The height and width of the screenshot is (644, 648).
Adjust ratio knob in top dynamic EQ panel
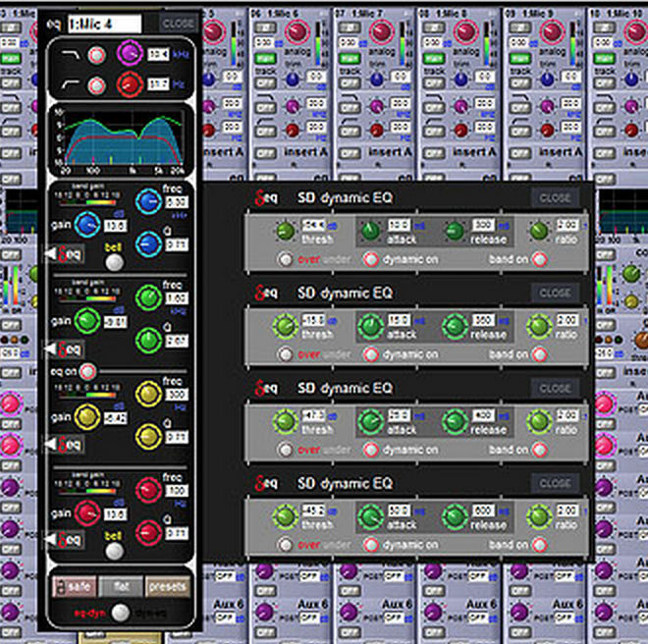(539, 231)
